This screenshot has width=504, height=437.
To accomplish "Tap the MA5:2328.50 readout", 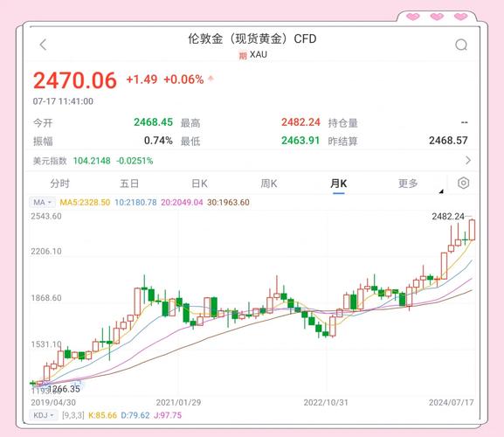I will click(85, 202).
